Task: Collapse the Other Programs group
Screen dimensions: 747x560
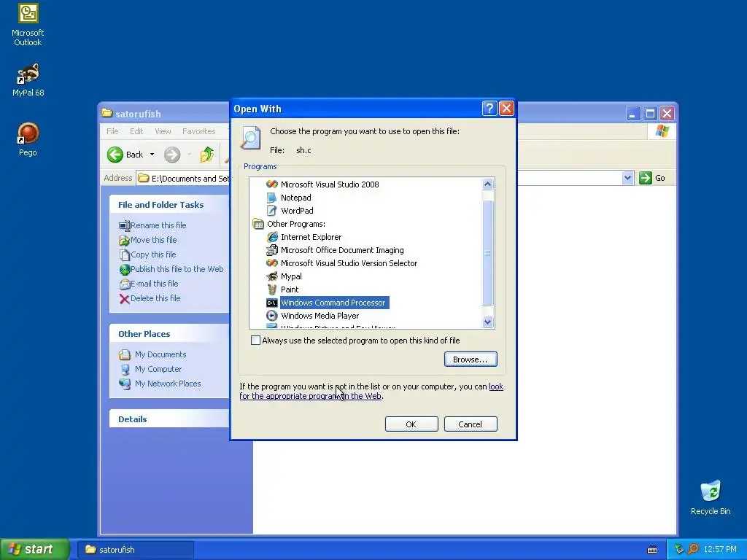Action: coord(258,224)
